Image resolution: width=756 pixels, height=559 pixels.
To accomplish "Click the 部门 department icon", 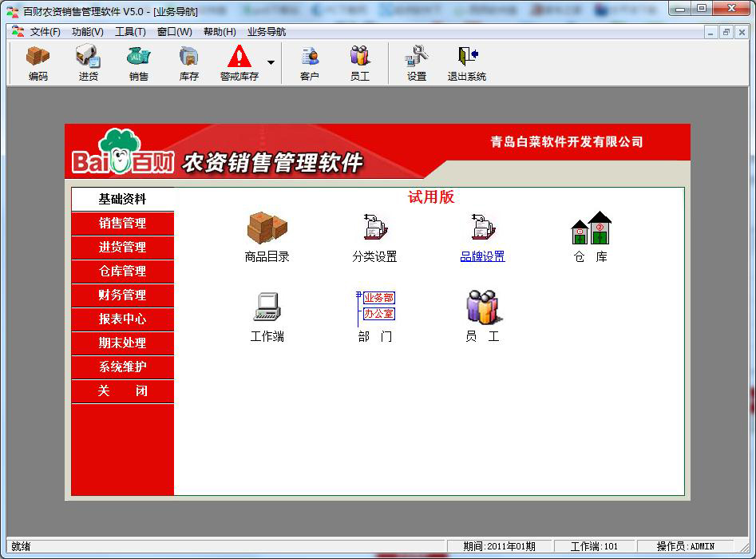I will [x=375, y=307].
